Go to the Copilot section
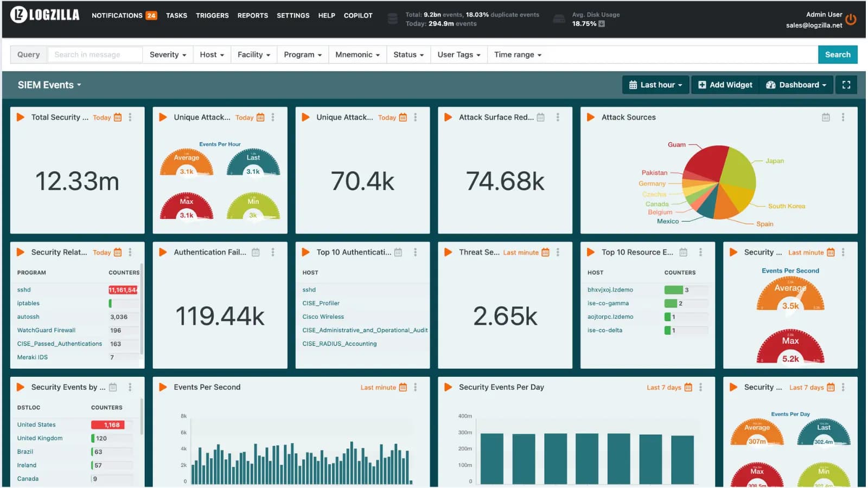The image size is (868, 488). coord(358,15)
